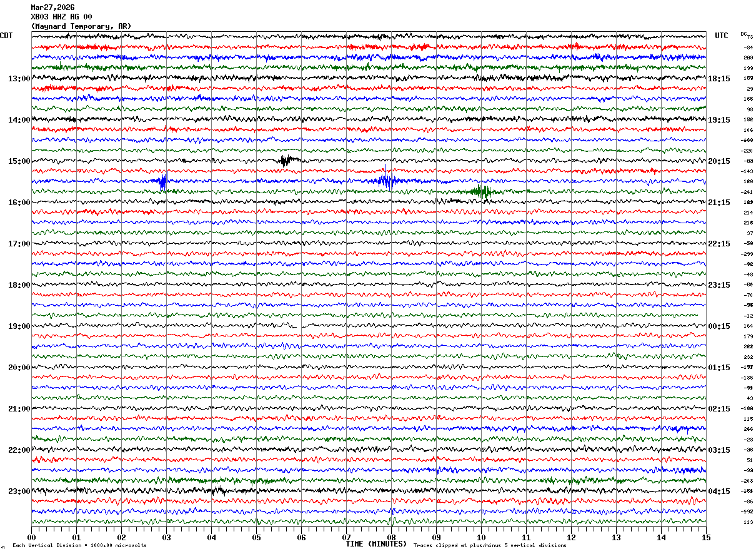Click the date label Mar27,2026
The width and height of the screenshot is (756, 554).
pos(52,8)
